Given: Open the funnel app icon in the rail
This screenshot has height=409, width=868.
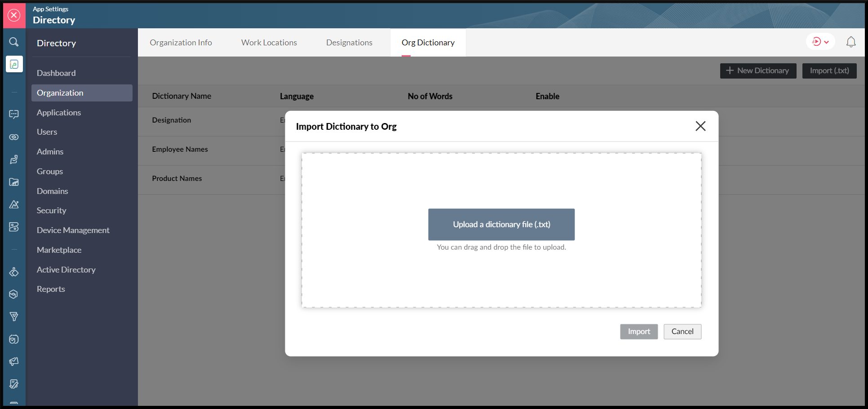Looking at the screenshot, I should tap(14, 317).
